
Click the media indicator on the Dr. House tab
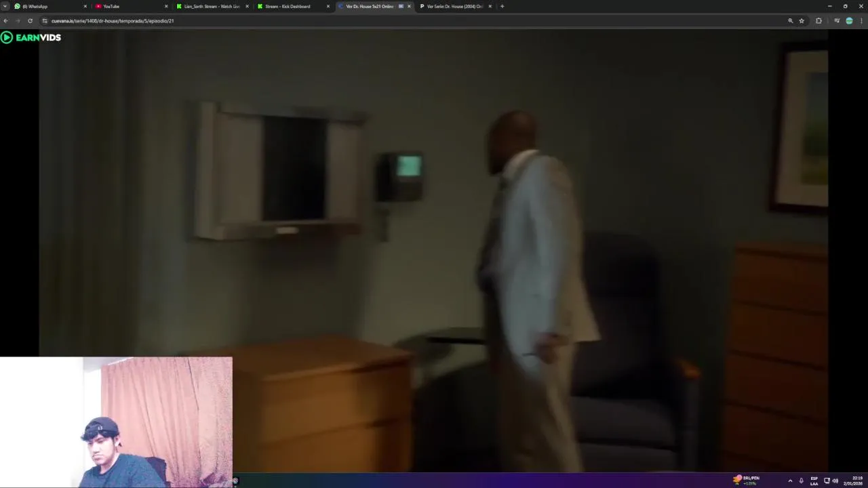click(x=401, y=6)
